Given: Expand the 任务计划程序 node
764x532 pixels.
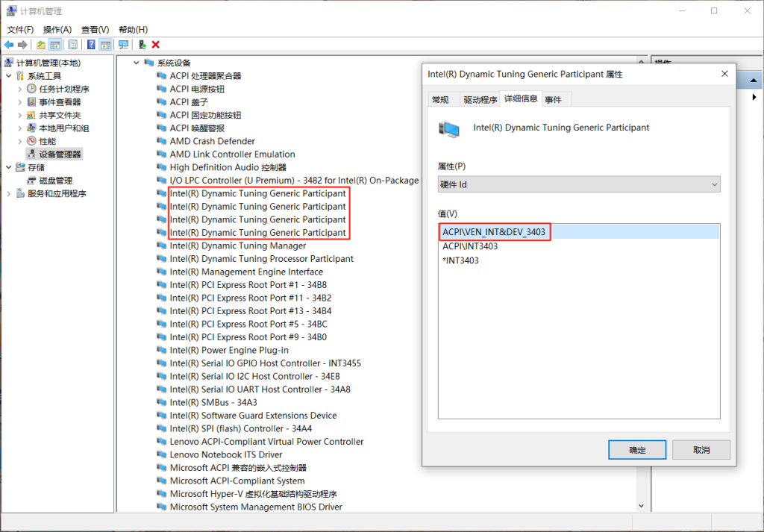Looking at the screenshot, I should point(20,89).
